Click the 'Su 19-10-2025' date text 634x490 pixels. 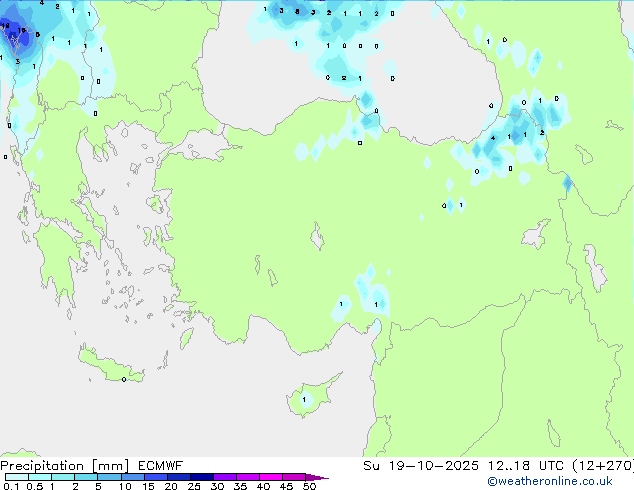click(421, 466)
